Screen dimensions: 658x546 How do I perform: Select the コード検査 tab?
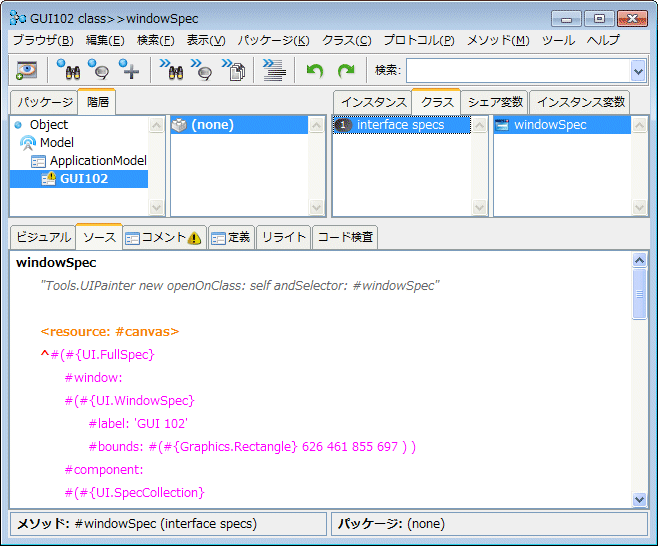(346, 237)
